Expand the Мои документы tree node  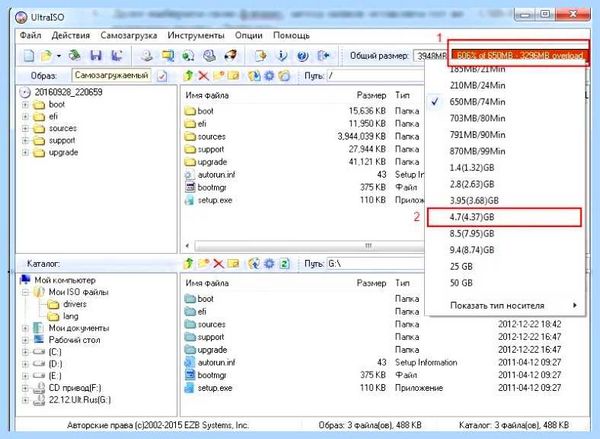(x=25, y=328)
